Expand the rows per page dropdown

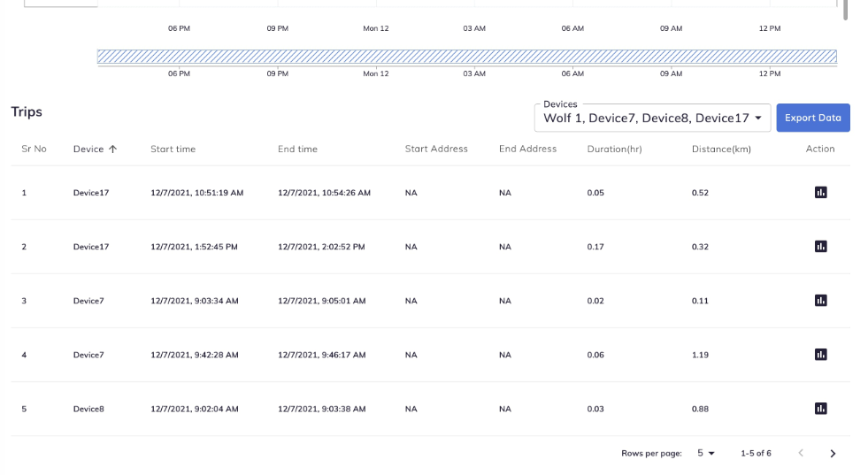tap(705, 454)
